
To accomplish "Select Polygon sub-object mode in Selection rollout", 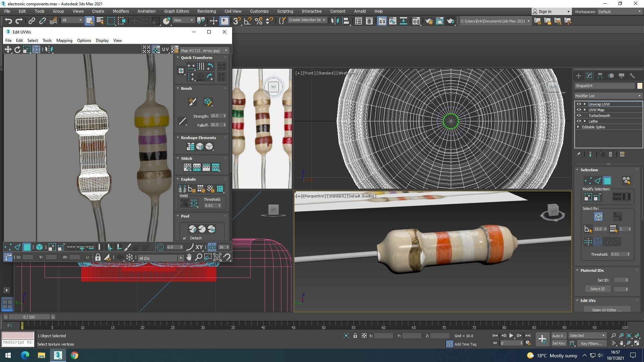I will point(607,181).
